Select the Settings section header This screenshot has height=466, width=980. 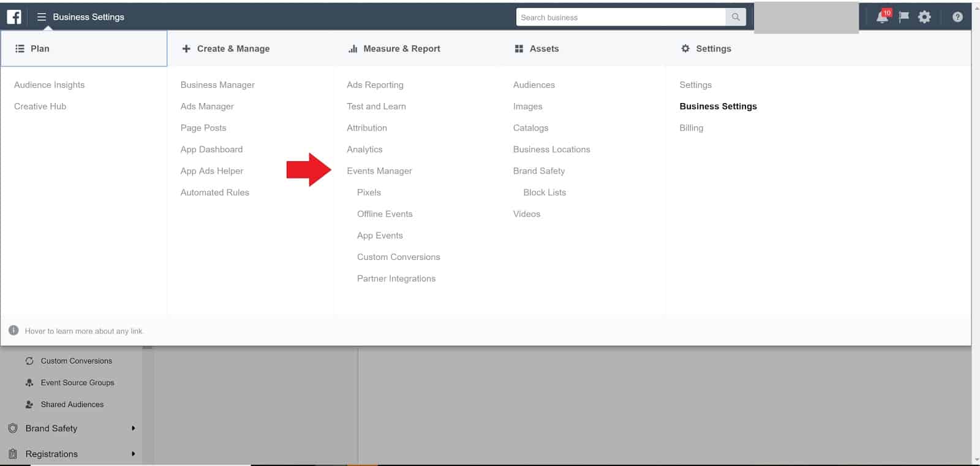pos(714,48)
